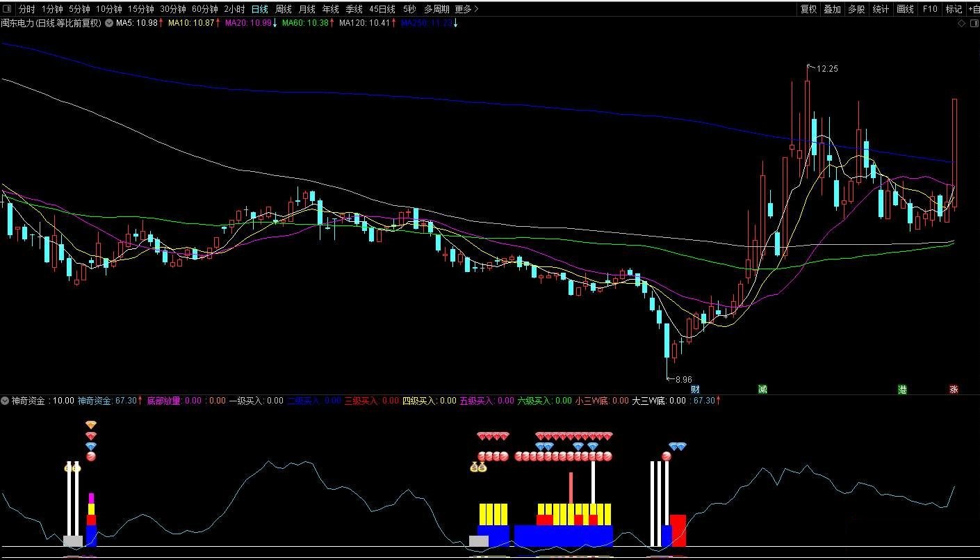Click the 财 financial event marker
Screen dimensions: 980x560
(x=695, y=390)
